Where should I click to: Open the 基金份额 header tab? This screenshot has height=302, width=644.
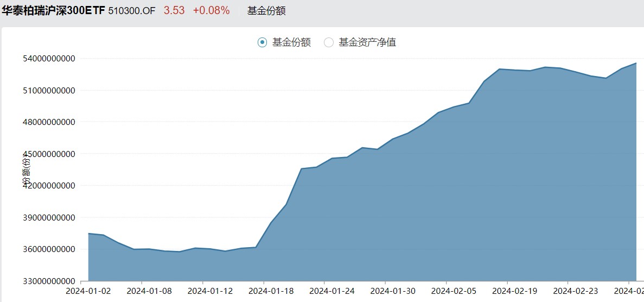[x=266, y=11]
